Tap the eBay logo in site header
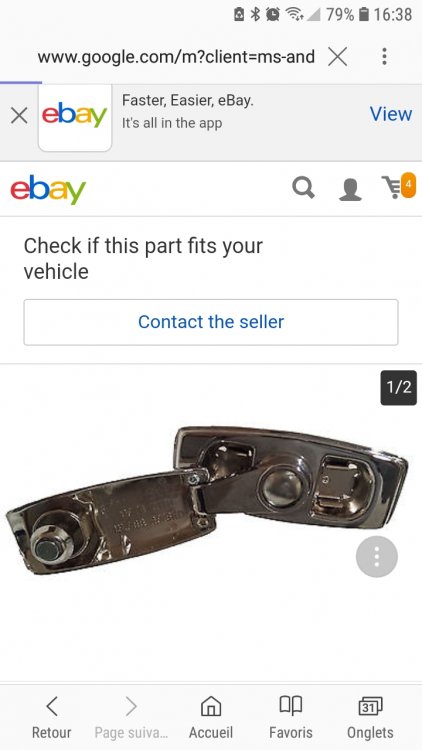 point(48,189)
